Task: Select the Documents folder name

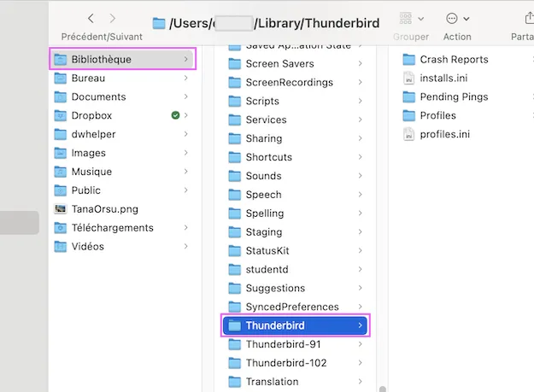Action: point(99,97)
